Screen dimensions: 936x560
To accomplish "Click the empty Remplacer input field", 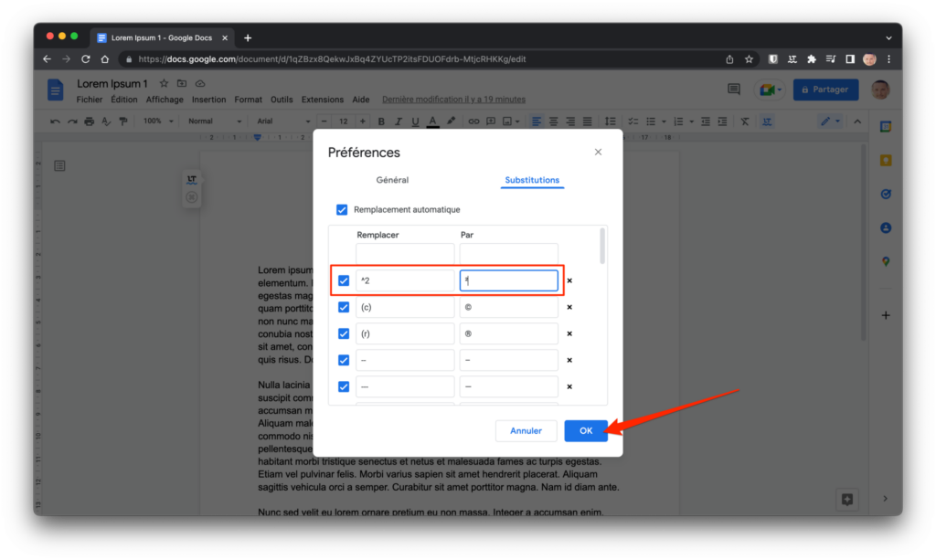I will coord(405,254).
